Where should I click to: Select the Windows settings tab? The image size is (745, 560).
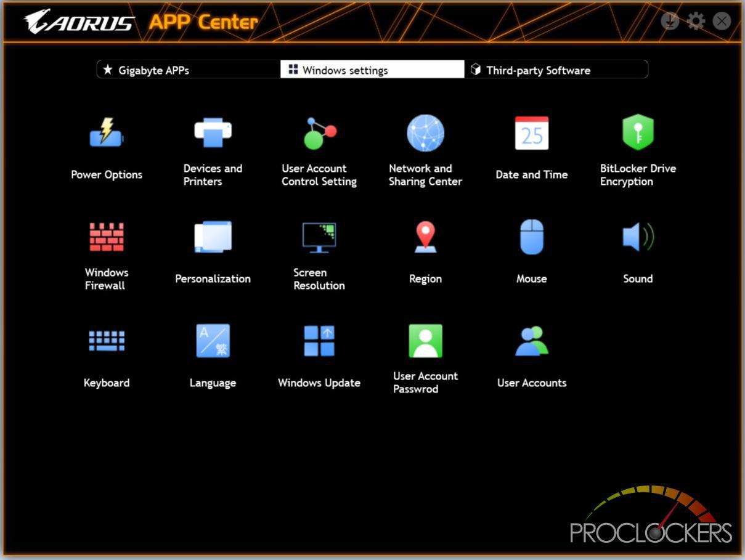tap(372, 70)
